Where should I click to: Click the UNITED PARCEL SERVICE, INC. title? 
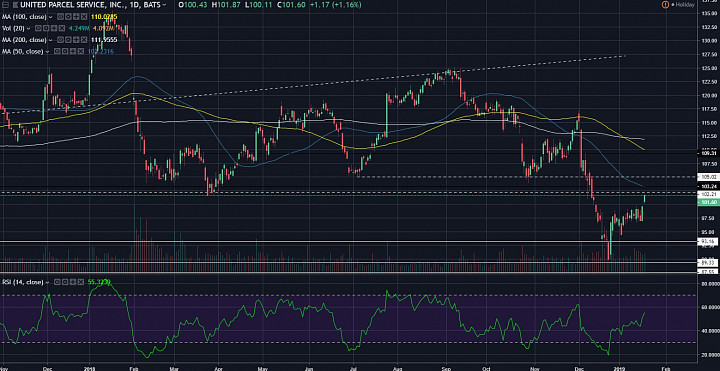73,5
